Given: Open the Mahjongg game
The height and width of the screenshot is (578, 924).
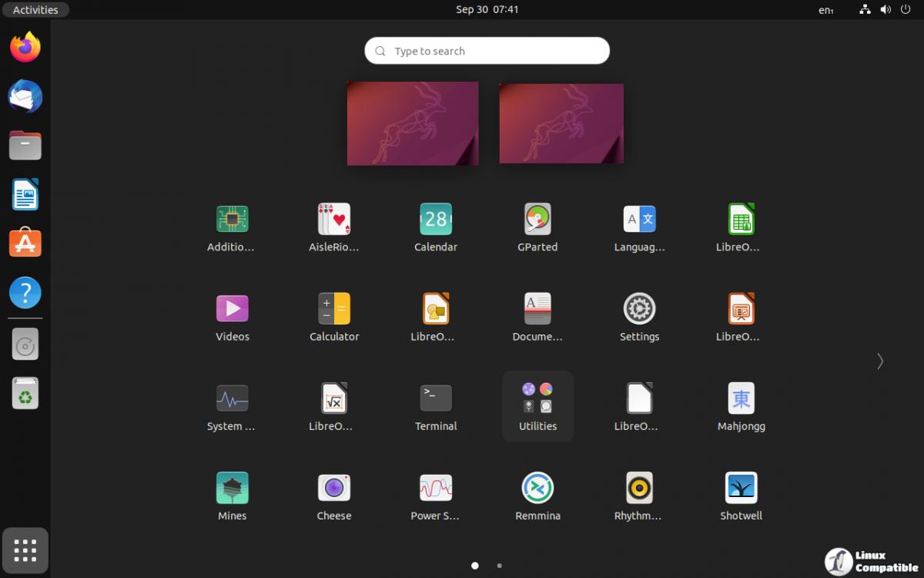Looking at the screenshot, I should coord(741,398).
